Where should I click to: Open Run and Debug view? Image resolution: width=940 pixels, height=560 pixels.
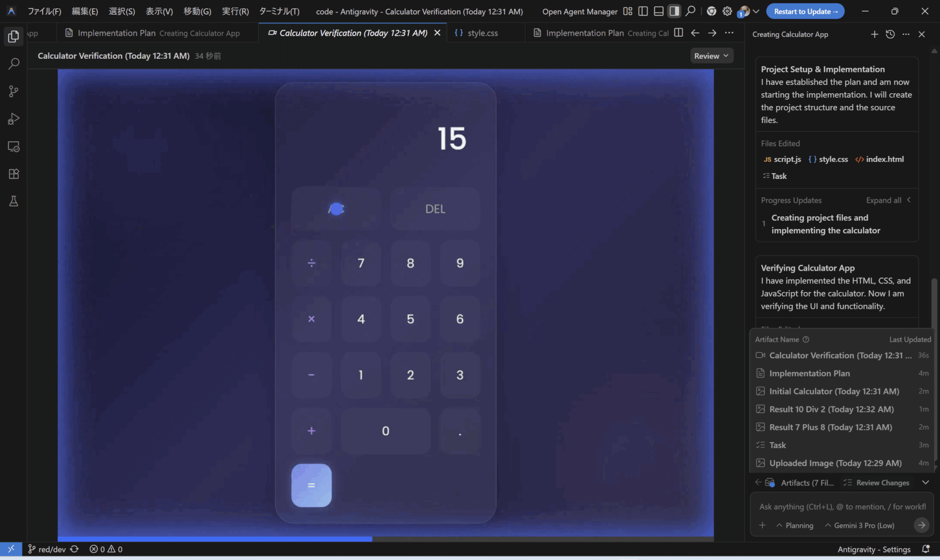click(x=13, y=119)
